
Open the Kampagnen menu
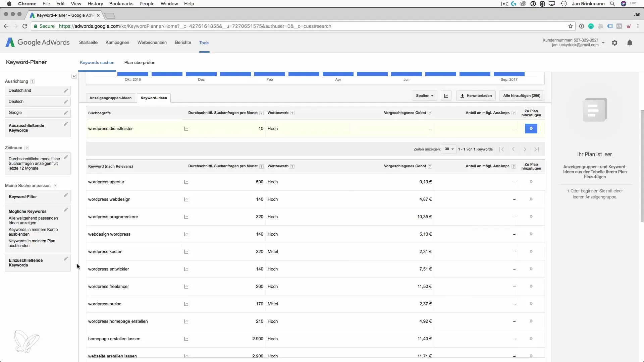tap(117, 43)
